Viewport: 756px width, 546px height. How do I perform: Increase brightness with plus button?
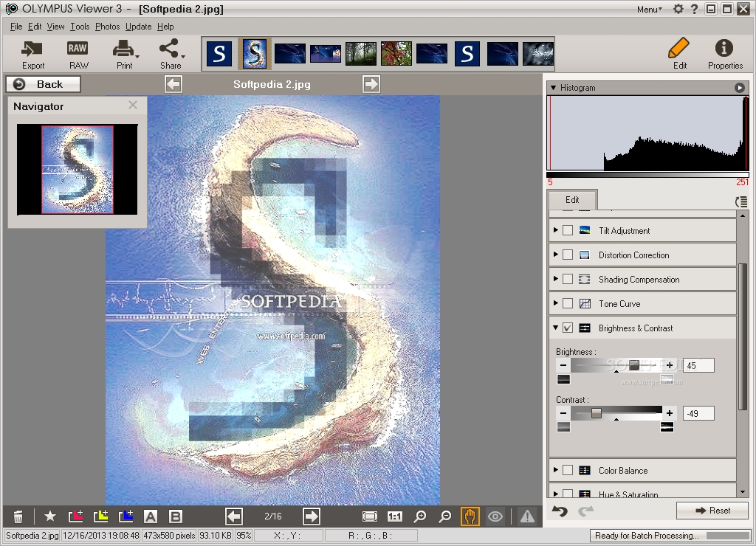(669, 365)
